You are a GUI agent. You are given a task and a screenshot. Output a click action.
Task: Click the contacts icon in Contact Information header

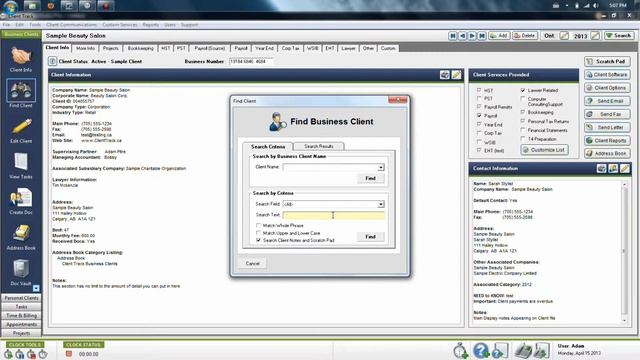[x=613, y=168]
